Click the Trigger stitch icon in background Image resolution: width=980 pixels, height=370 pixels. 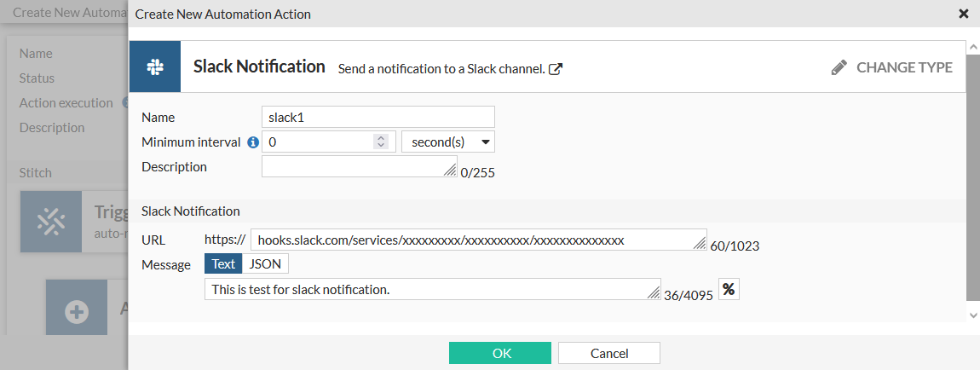tap(51, 221)
